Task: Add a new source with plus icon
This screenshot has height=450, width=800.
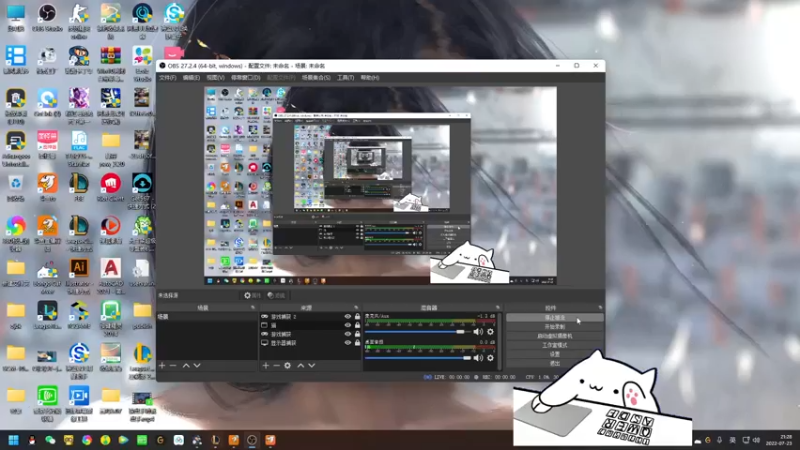Action: click(265, 366)
